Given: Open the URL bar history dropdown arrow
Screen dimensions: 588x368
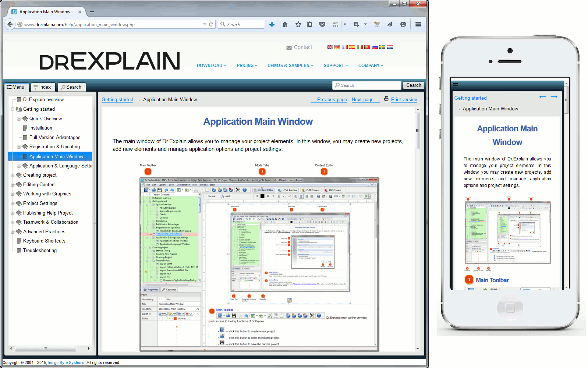Looking at the screenshot, I should [205, 24].
